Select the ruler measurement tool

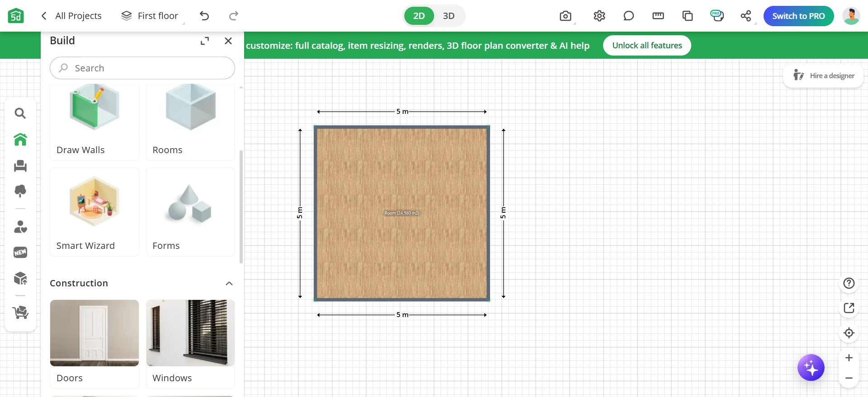point(658,16)
